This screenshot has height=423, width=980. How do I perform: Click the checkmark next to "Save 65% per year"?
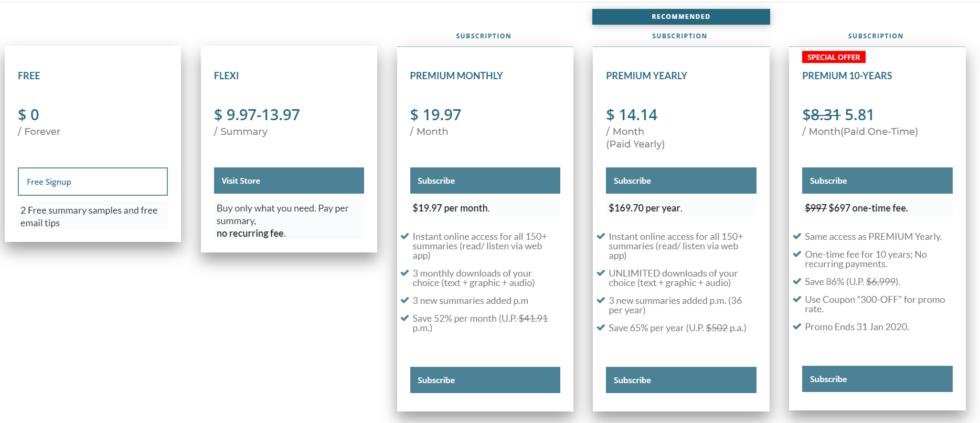point(601,328)
